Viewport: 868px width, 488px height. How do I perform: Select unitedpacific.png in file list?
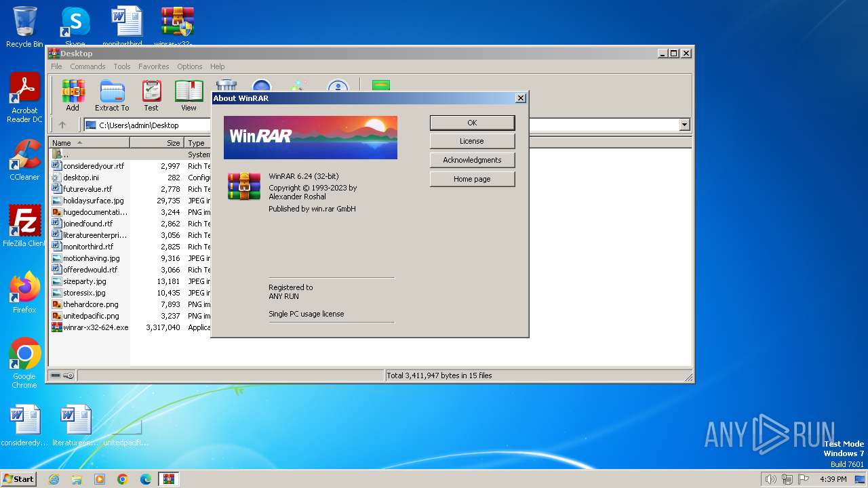91,316
